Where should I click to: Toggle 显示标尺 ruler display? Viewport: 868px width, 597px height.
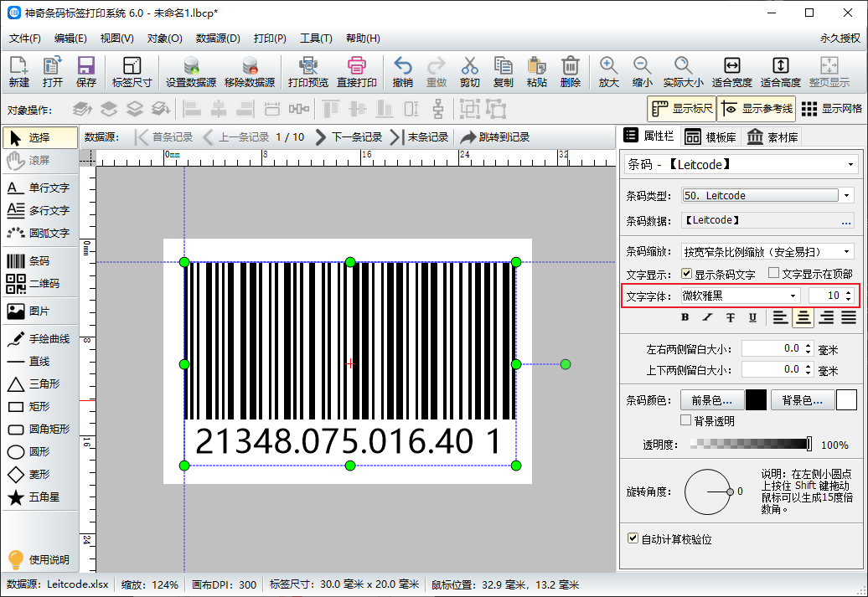tap(682, 109)
